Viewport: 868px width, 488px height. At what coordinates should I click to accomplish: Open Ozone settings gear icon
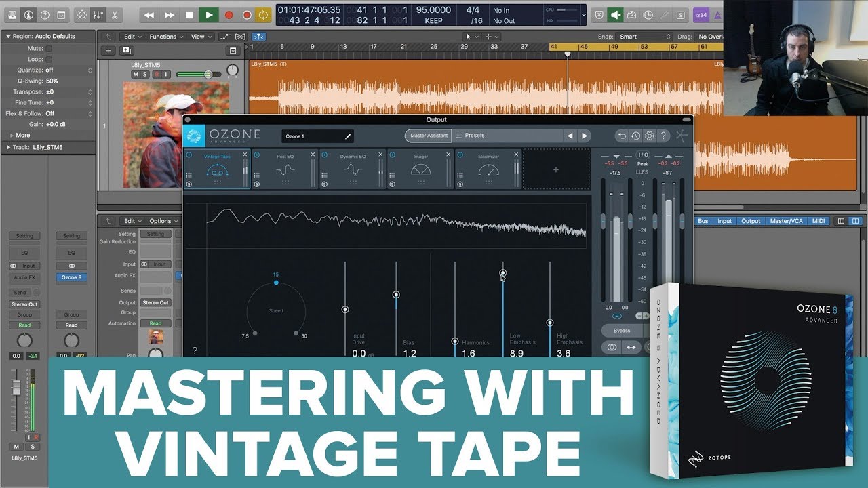tap(650, 136)
